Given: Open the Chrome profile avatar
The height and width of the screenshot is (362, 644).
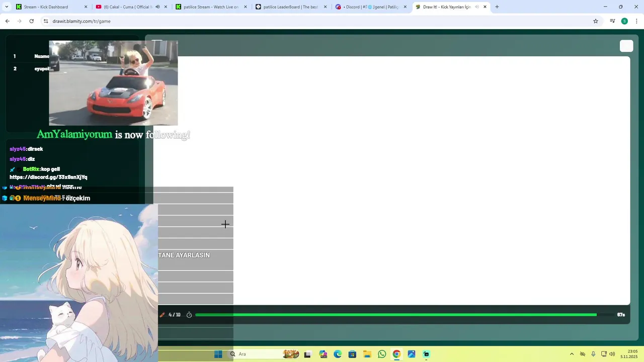Looking at the screenshot, I should [624, 21].
